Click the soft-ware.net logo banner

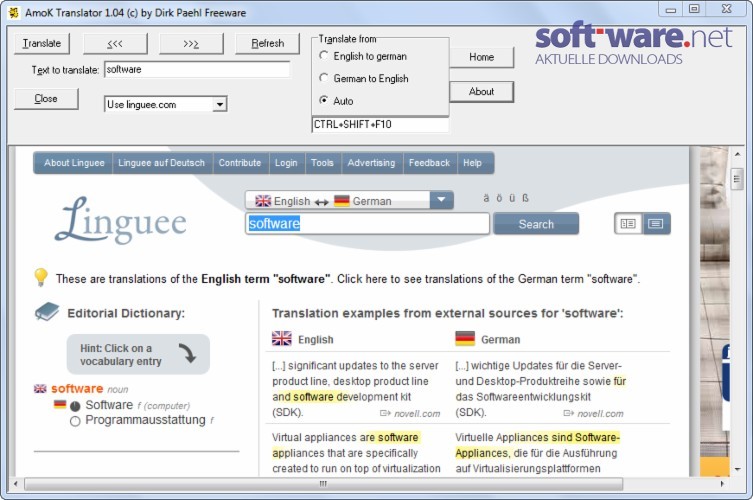point(634,43)
